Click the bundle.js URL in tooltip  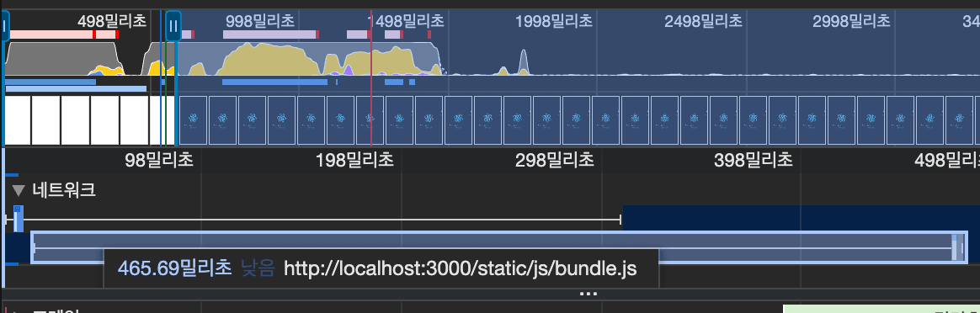tap(460, 268)
